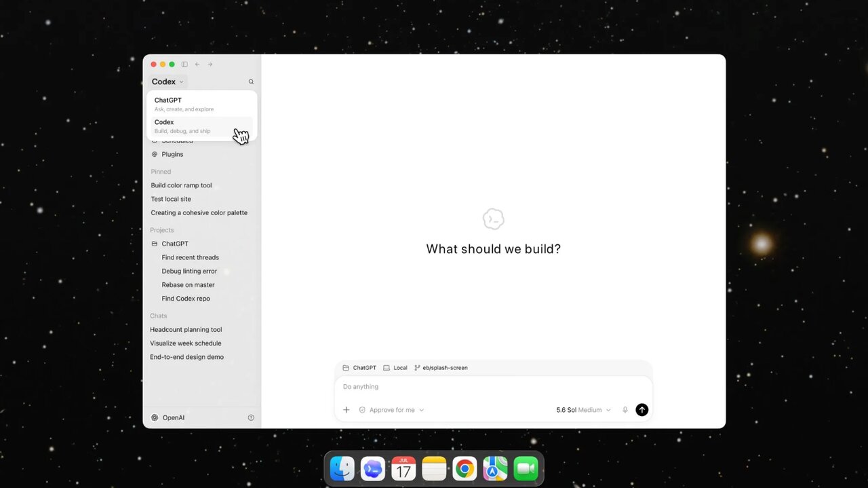Toggle the sidebar panel icon
This screenshot has height=488, width=868.
184,64
